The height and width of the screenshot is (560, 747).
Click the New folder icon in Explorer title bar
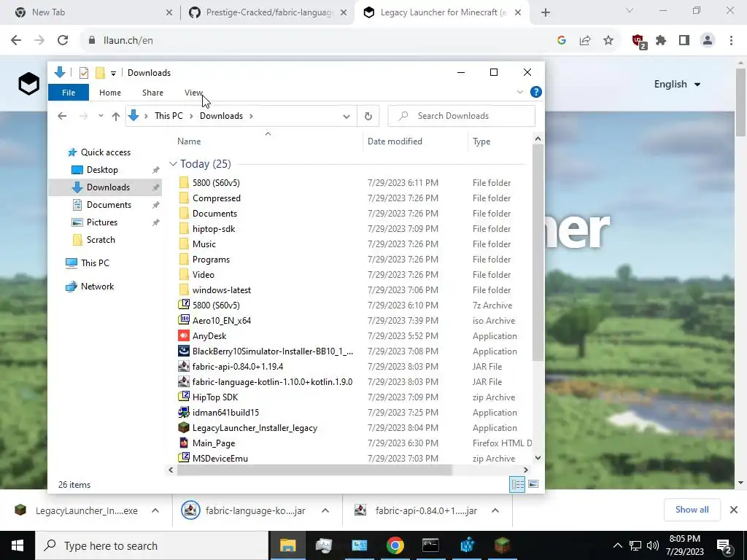click(100, 73)
